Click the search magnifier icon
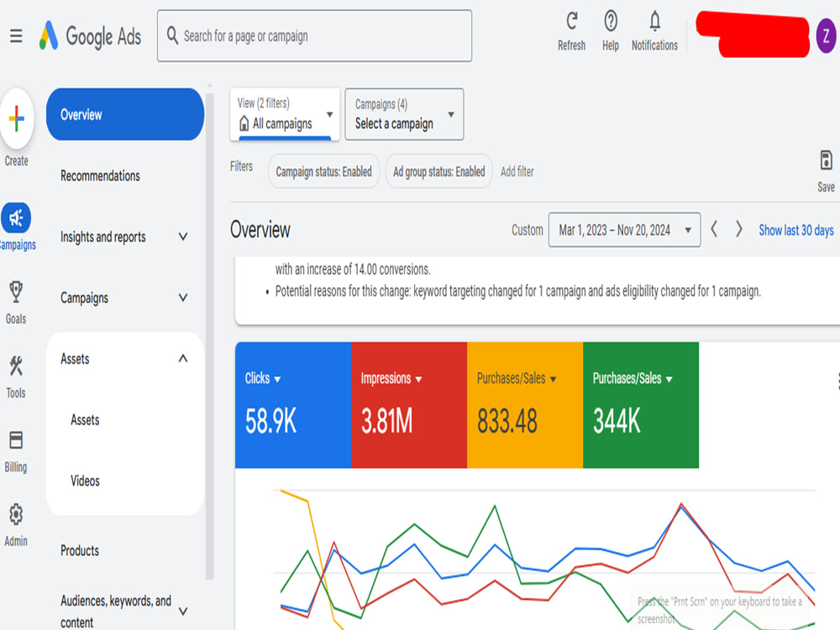 point(172,36)
